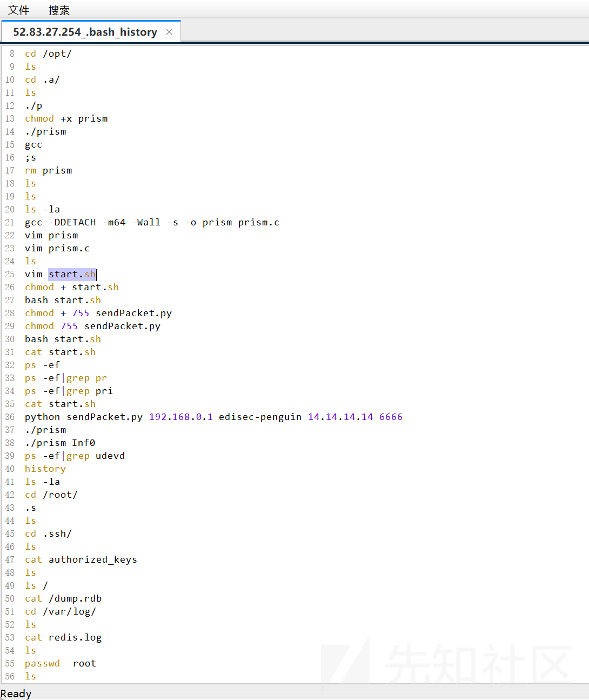
Task: Click line 40 'history'
Action: coord(45,469)
